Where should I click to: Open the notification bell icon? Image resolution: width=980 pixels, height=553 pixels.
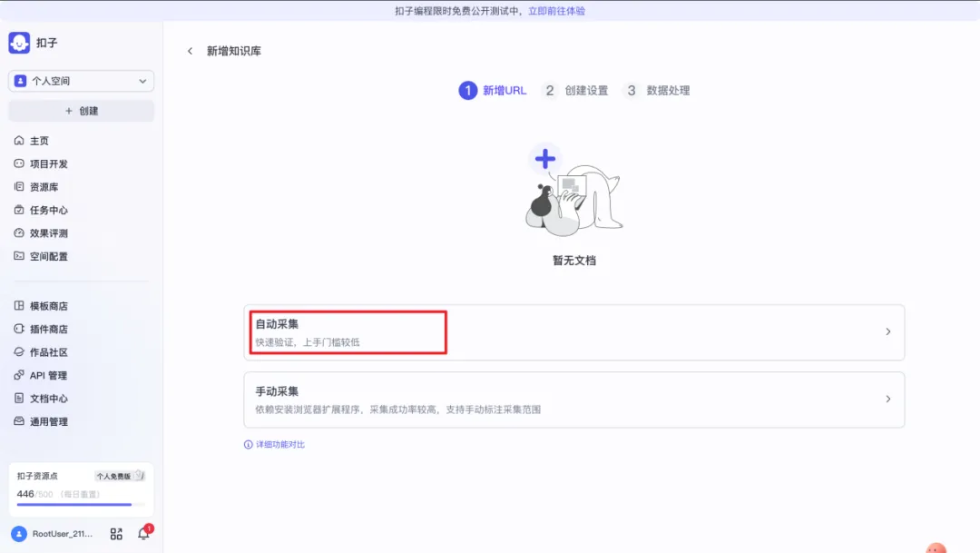(x=143, y=533)
